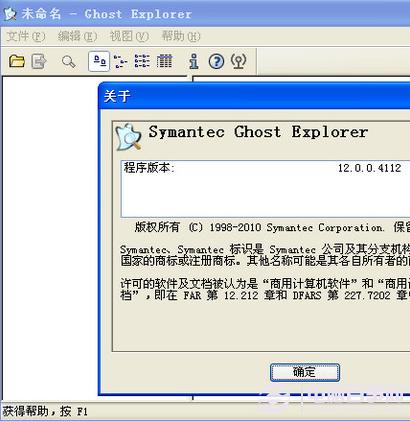410x421 pixels.
Task: Click the version number 12.0.0.4112
Action: point(369,168)
